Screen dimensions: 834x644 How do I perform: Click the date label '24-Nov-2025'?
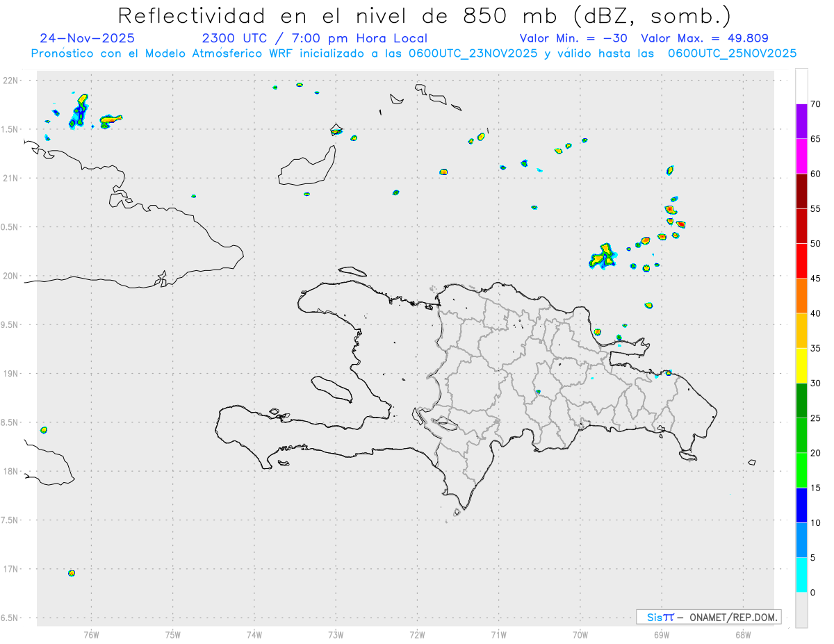click(88, 38)
